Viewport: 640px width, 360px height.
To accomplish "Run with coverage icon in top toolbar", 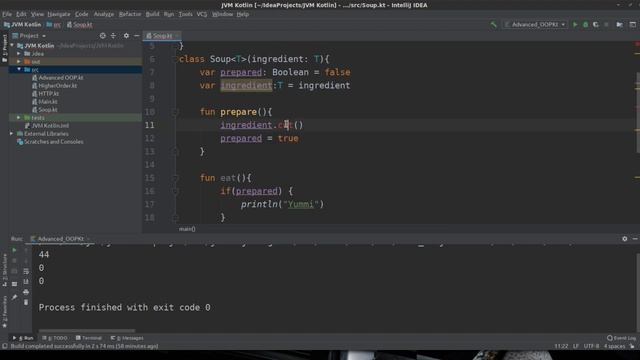I will (x=596, y=25).
